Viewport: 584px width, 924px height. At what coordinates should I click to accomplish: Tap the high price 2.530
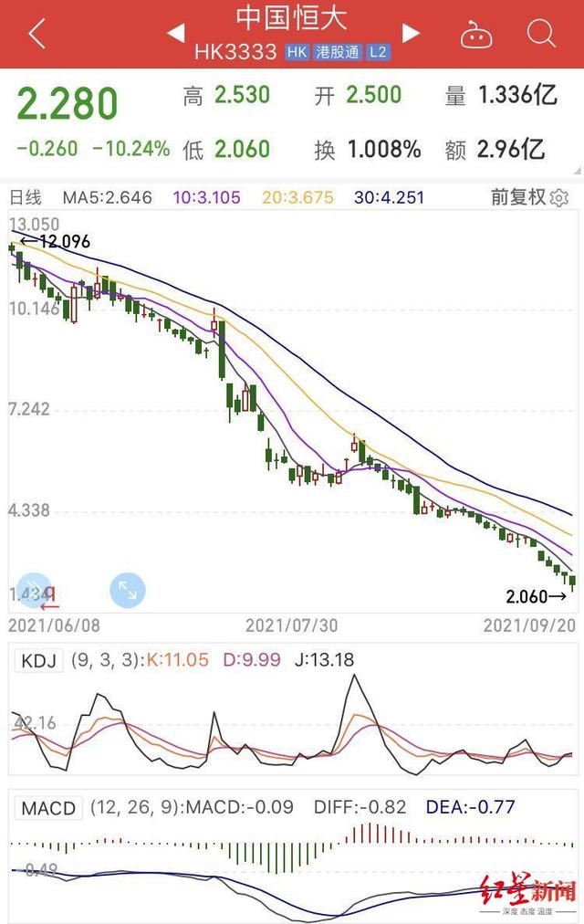point(242,95)
